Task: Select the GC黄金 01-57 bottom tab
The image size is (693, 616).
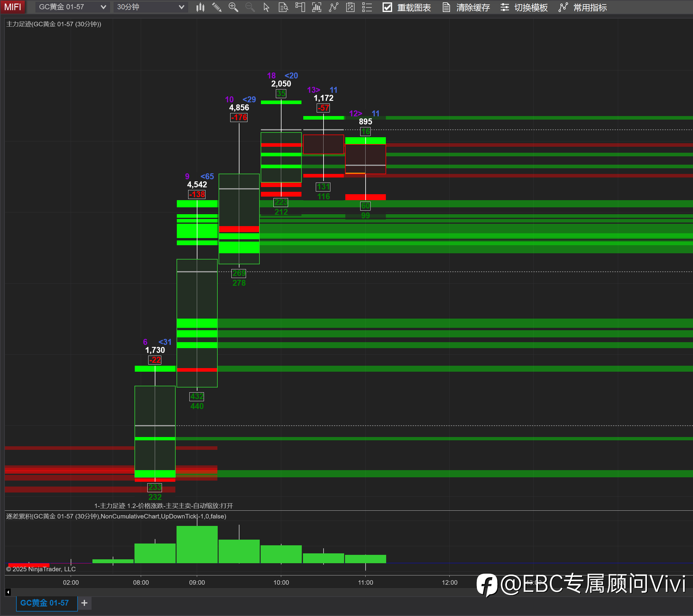Action: point(44,603)
